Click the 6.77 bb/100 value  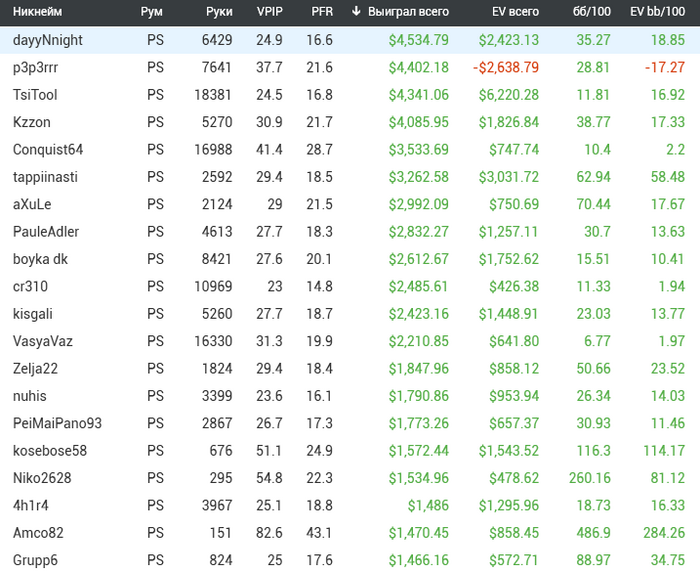[597, 341]
